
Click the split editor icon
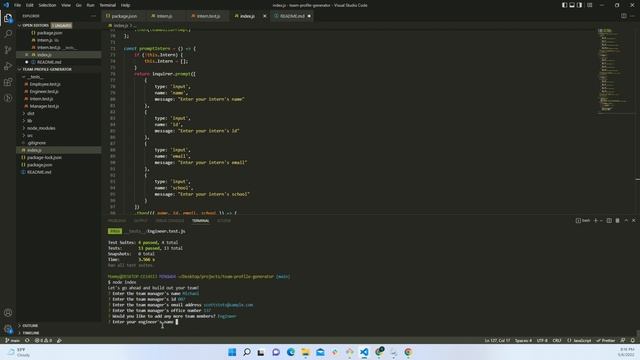click(624, 16)
